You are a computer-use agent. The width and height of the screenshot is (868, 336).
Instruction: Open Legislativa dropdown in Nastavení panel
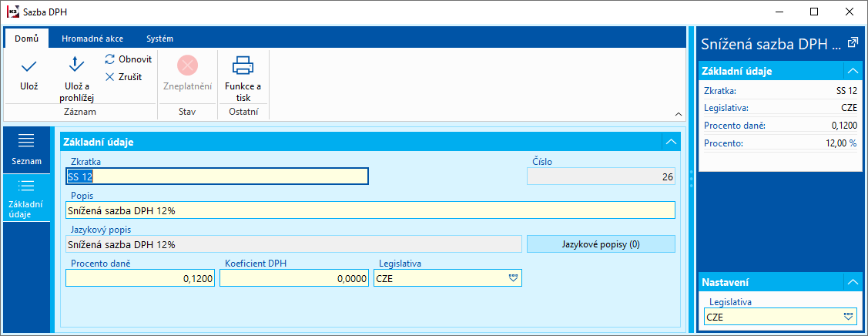pyautogui.click(x=848, y=318)
